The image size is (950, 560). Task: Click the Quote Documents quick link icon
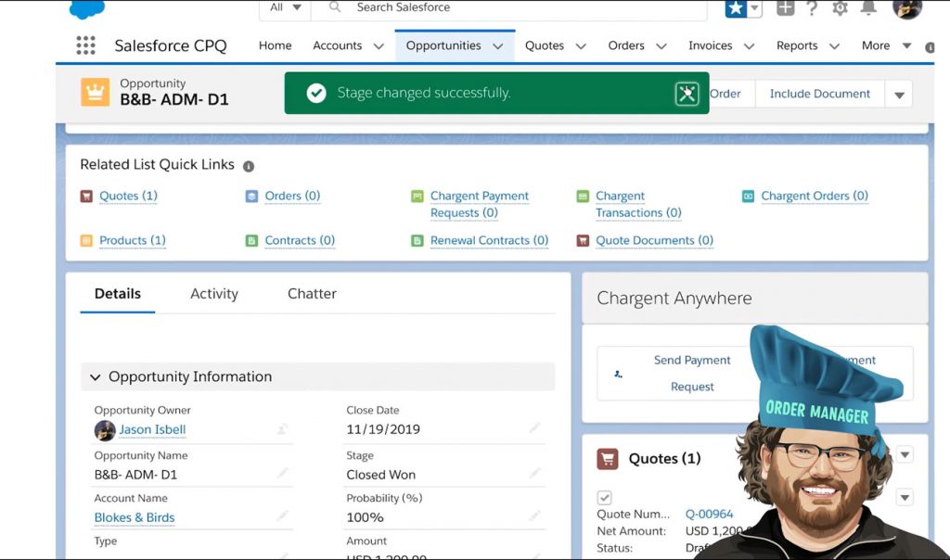coord(583,240)
